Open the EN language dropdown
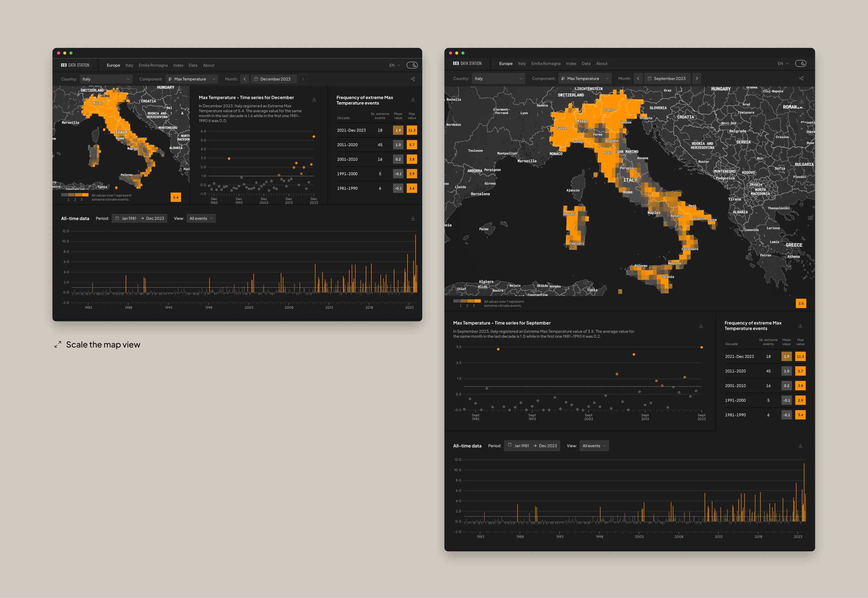This screenshot has width=868, height=598. 394,65
